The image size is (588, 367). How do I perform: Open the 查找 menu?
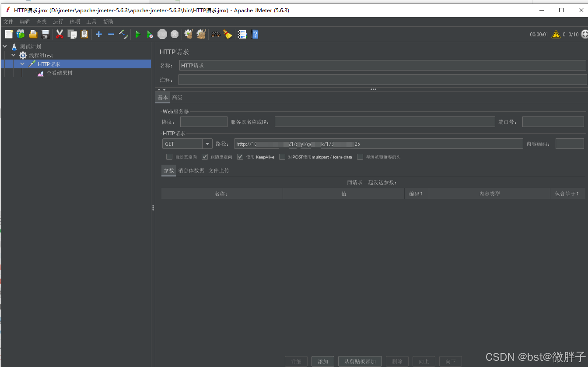click(x=42, y=21)
